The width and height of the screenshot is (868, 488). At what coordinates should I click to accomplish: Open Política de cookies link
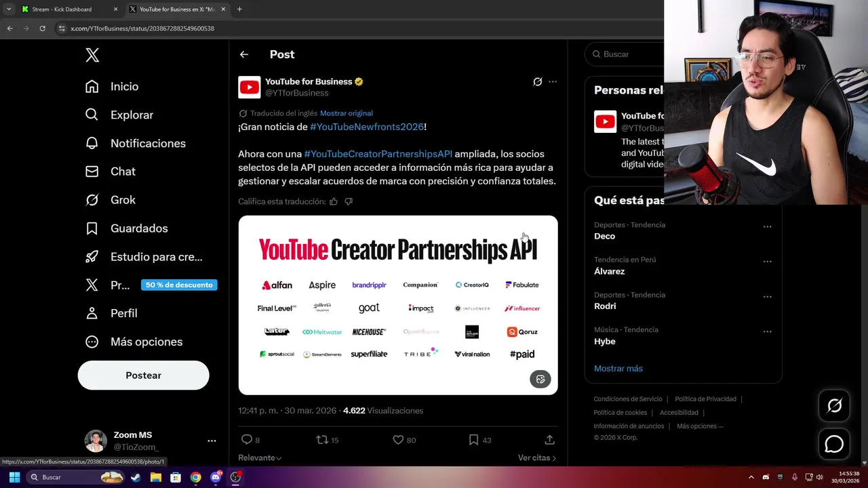click(x=620, y=413)
